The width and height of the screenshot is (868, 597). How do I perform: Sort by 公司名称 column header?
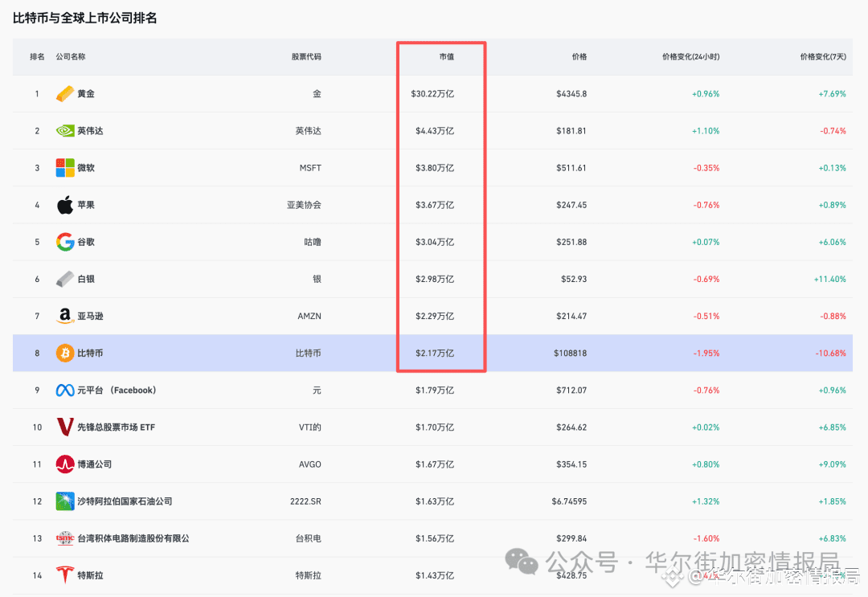(70, 57)
